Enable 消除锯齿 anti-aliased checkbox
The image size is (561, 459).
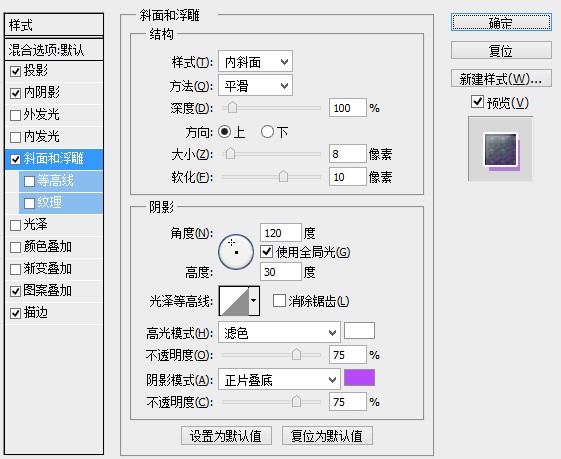tap(279, 301)
